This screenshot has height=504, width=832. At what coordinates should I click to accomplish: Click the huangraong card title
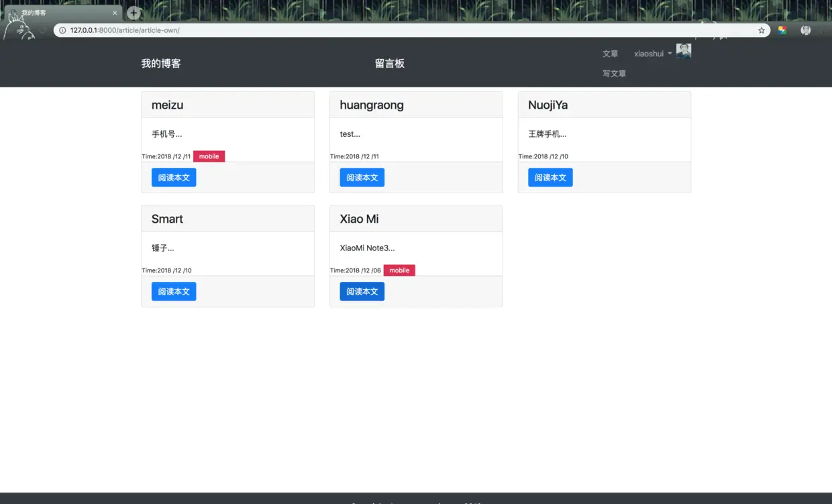372,105
